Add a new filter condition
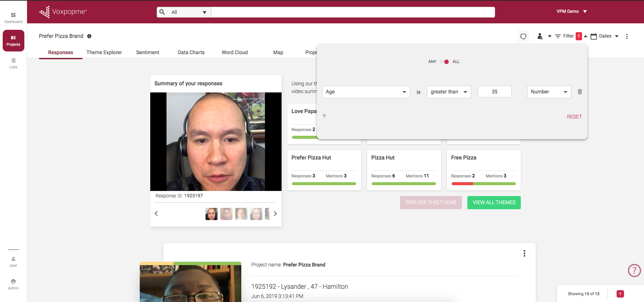644x302 pixels. click(324, 116)
